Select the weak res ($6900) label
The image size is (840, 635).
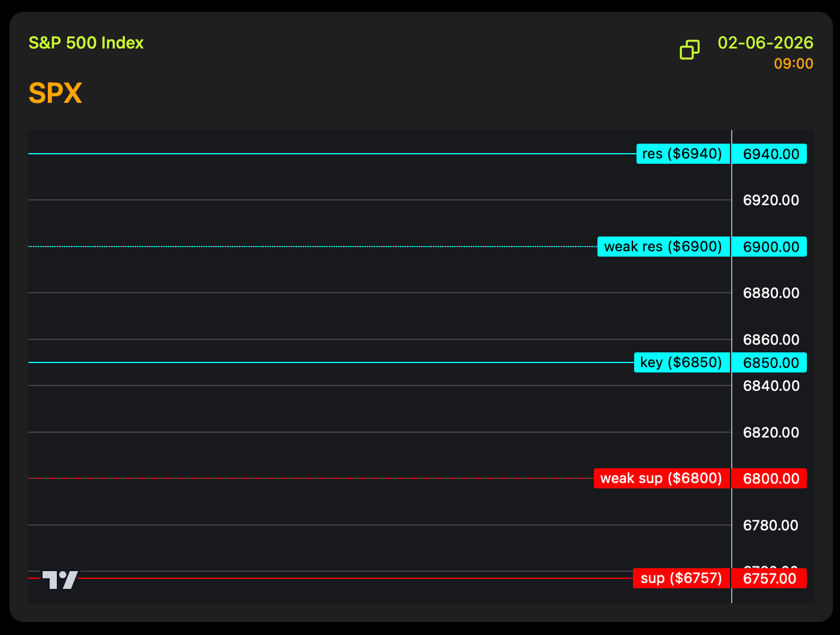(663, 247)
